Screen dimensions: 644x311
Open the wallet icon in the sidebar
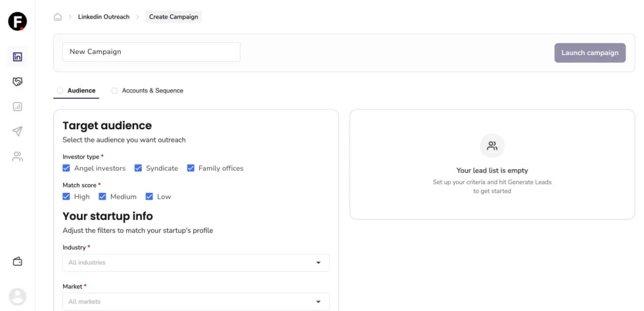click(x=17, y=261)
